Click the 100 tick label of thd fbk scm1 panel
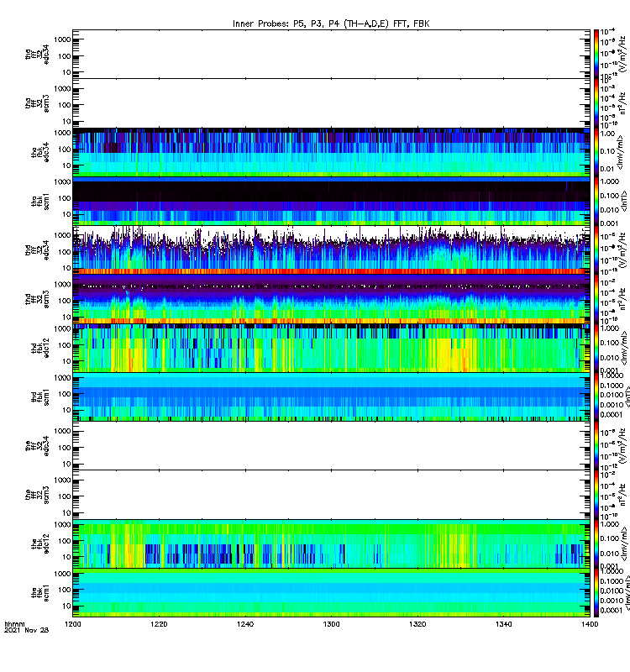 (x=65, y=394)
